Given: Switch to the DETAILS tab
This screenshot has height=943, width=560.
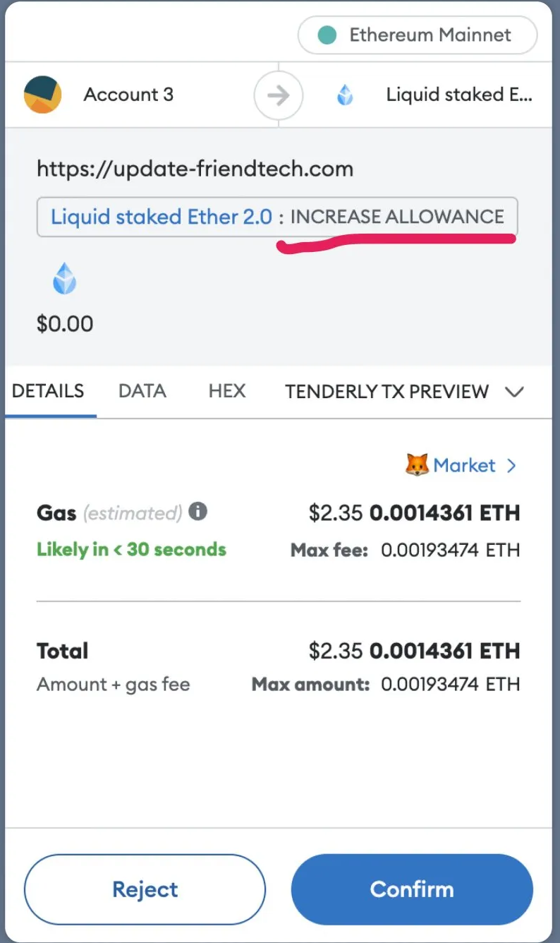Looking at the screenshot, I should pos(48,391).
